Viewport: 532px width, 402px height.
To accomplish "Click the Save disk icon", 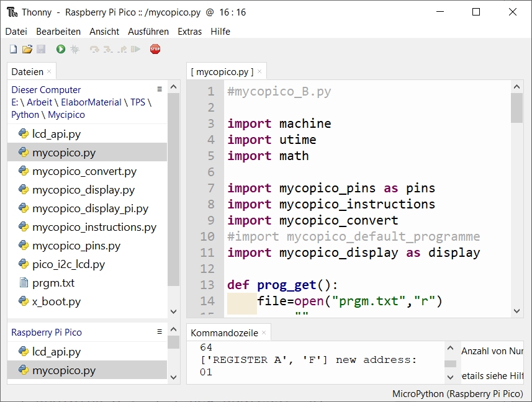I will point(41,49).
